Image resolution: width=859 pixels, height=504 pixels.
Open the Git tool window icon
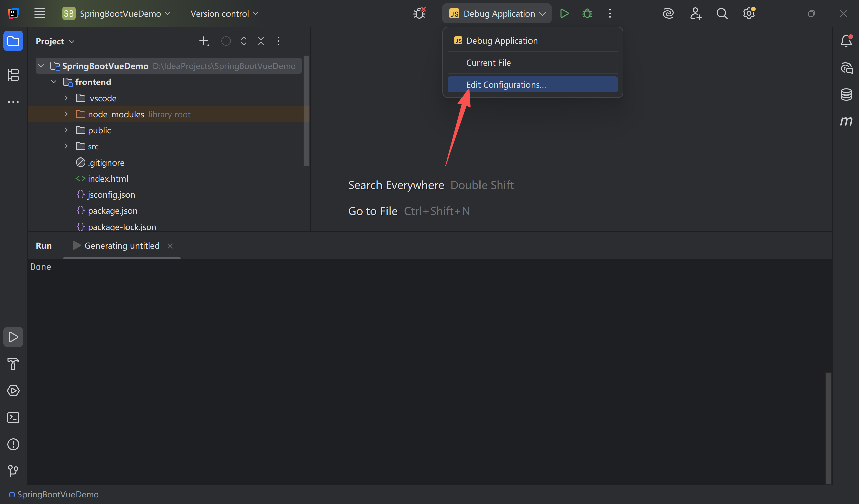point(13,471)
